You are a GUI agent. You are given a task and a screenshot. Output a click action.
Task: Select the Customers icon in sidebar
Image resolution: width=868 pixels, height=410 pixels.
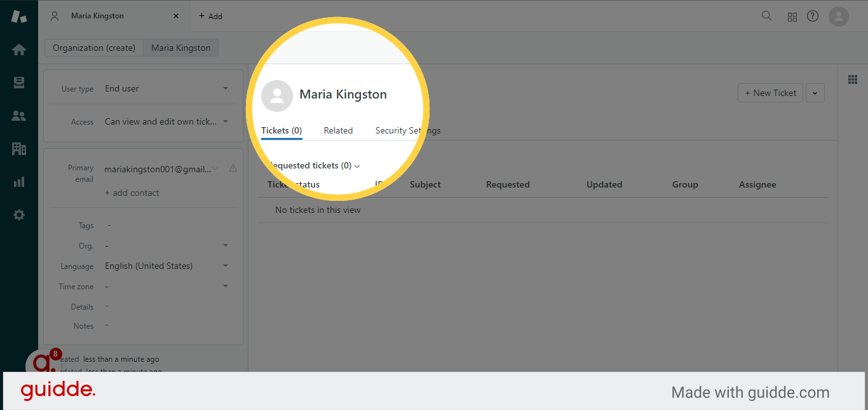tap(18, 115)
